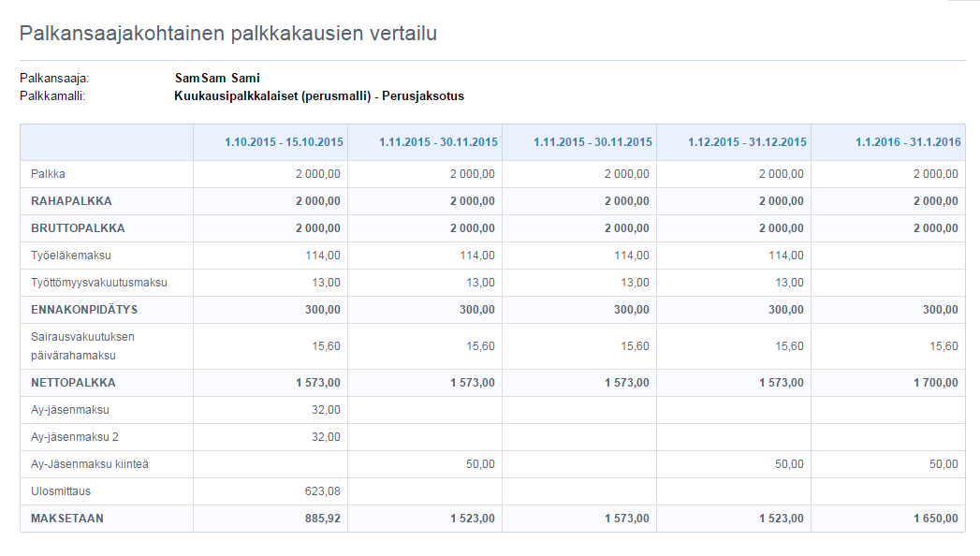The image size is (980, 556).
Task: Select the BRUTTOPALKKA row label
Action: click(x=78, y=228)
